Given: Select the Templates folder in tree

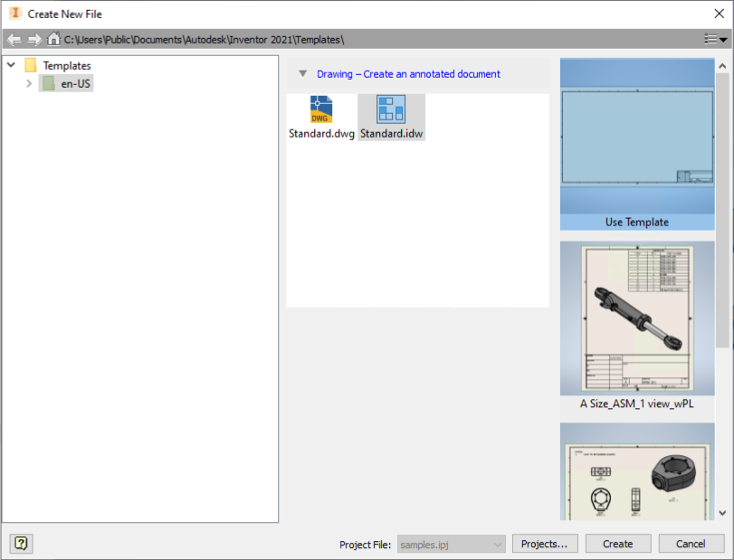Looking at the screenshot, I should click(58, 65).
